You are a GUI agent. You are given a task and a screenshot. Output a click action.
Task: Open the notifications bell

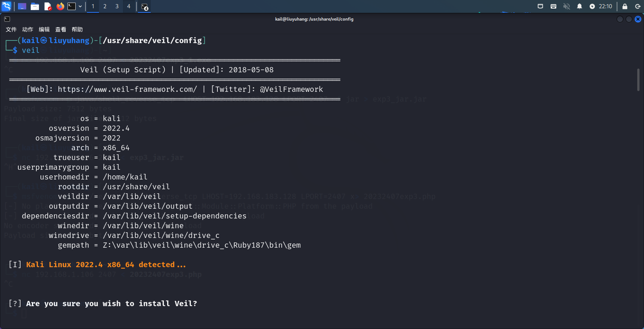[580, 6]
